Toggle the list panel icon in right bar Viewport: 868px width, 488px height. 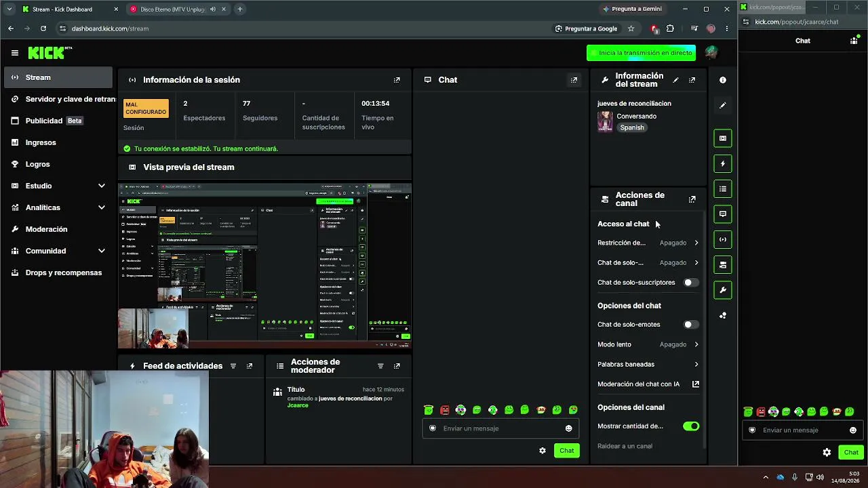[723, 189]
